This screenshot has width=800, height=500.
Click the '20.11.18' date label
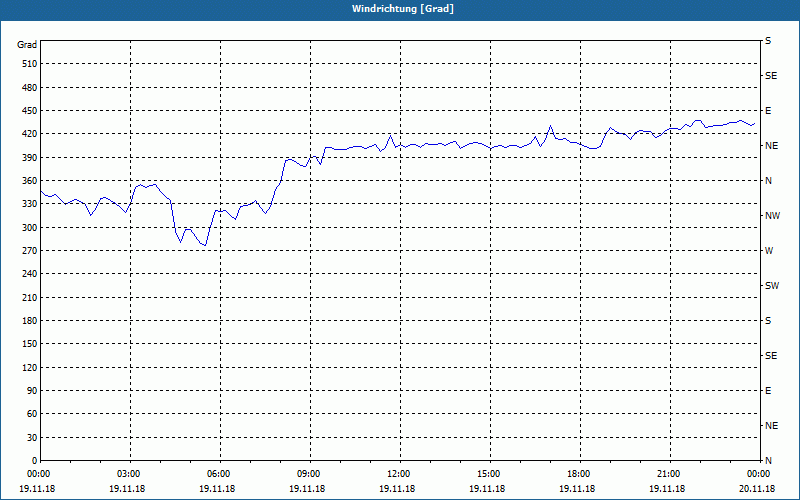pos(757,488)
